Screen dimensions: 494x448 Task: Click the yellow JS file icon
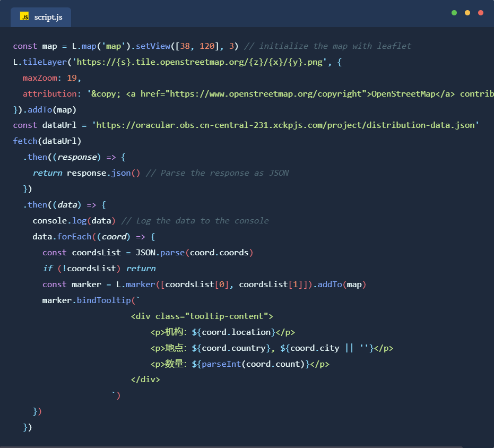coord(24,17)
